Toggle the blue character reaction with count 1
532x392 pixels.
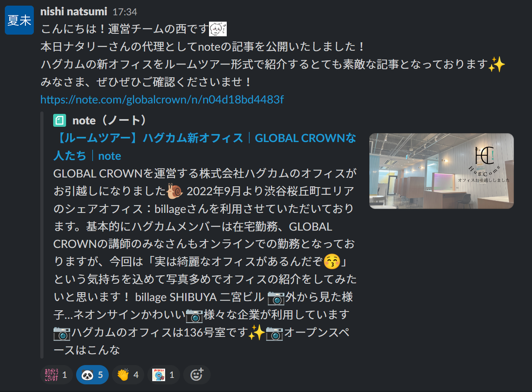coord(164,375)
